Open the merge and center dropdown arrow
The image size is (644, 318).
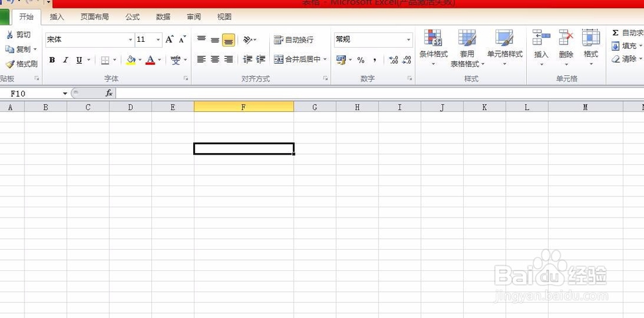click(325, 59)
